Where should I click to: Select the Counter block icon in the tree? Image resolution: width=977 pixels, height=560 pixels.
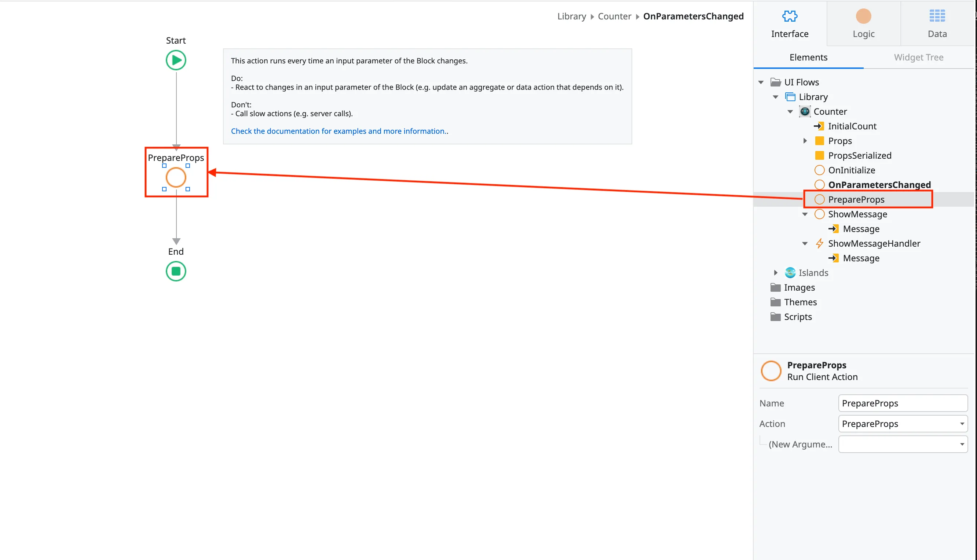[x=804, y=111]
